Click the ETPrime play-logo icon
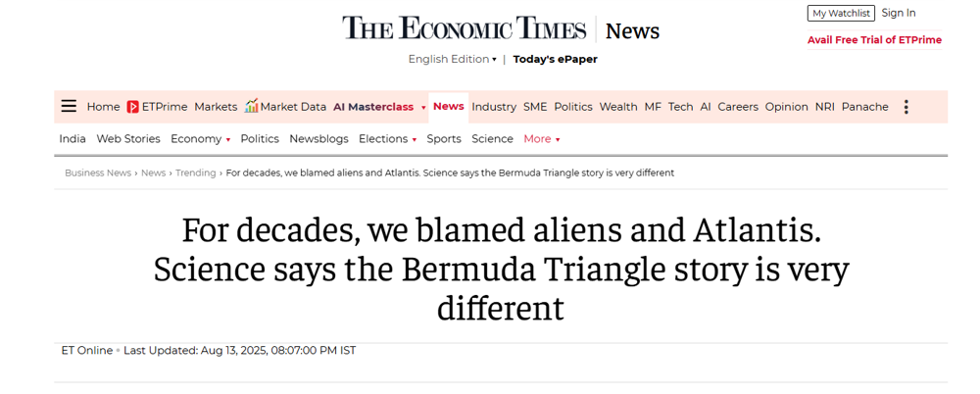 pos(132,107)
